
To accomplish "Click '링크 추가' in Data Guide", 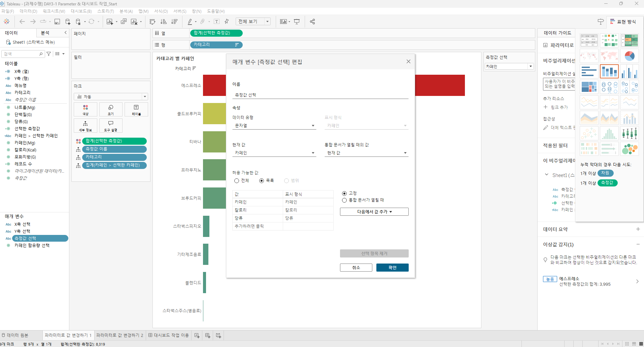I will [x=556, y=107].
